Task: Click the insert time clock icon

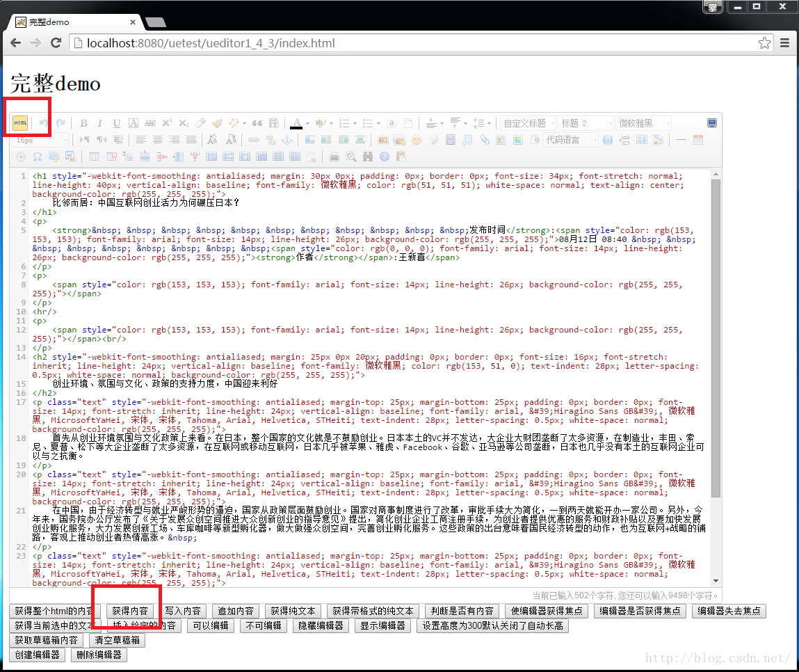Action: [x=21, y=157]
